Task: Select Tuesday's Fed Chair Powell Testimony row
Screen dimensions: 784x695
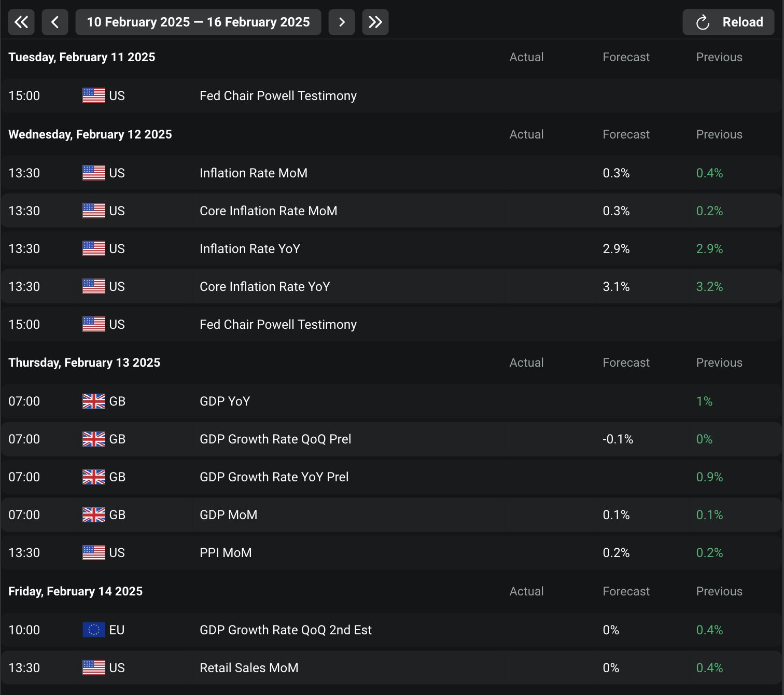Action: [x=278, y=96]
